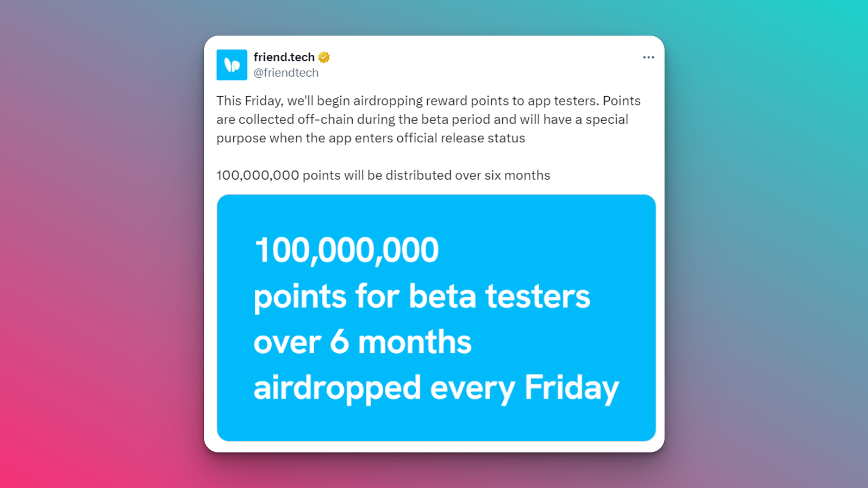Select the 'airdropped every Friday' text line

pos(436,387)
